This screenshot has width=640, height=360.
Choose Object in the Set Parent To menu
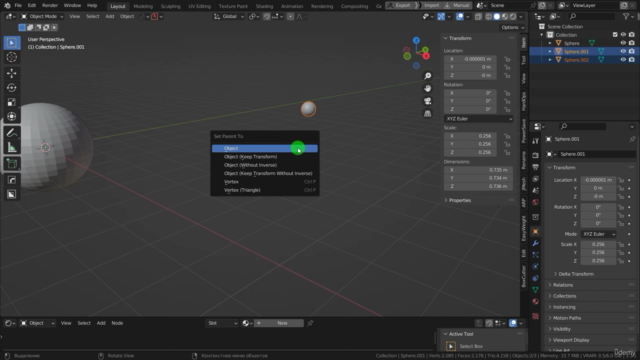[x=264, y=148]
